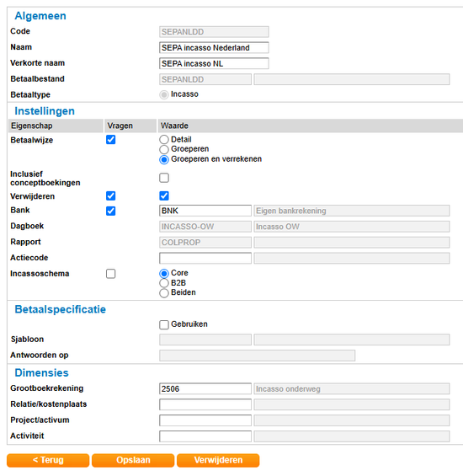Click the Waarde column header

click(311, 126)
